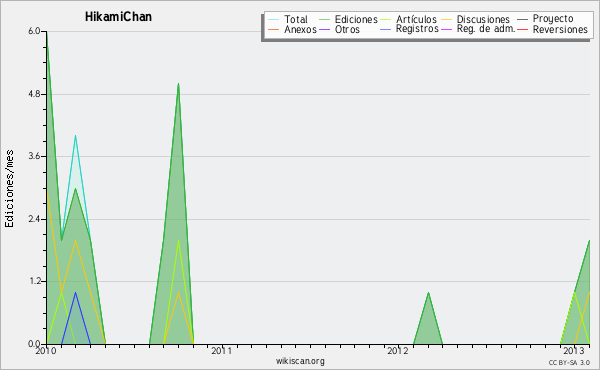Click the 2011 x-axis label
This screenshot has width=600, height=370.
pyautogui.click(x=222, y=351)
